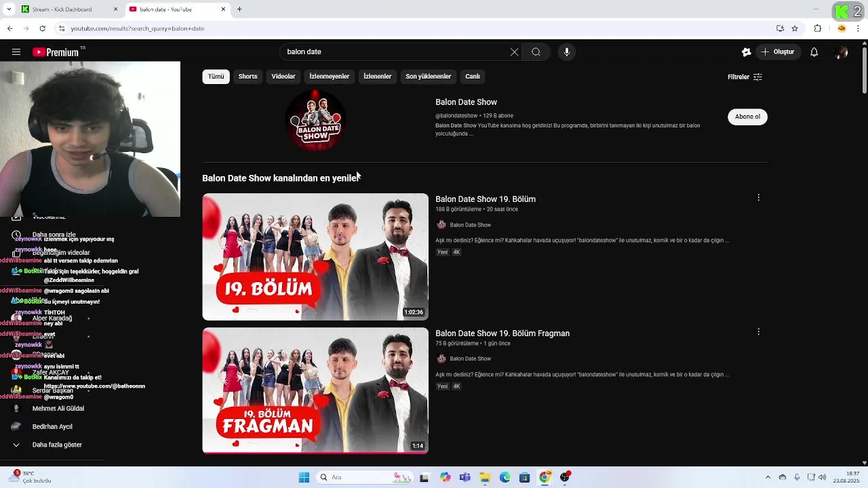Expand Daha fazla göster in sidebar
The image size is (868, 488).
coord(57,445)
